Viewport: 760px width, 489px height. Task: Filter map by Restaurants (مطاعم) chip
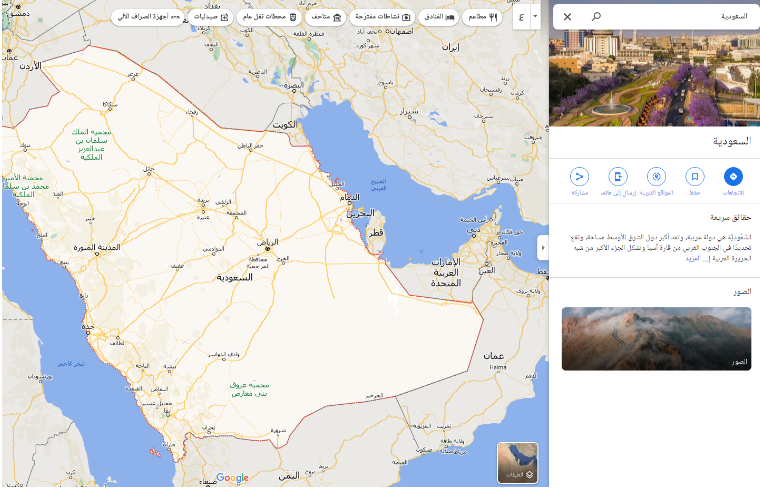482,17
